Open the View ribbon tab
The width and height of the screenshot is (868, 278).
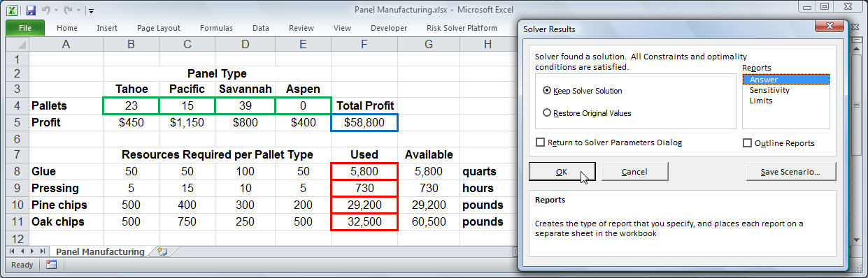click(x=343, y=28)
